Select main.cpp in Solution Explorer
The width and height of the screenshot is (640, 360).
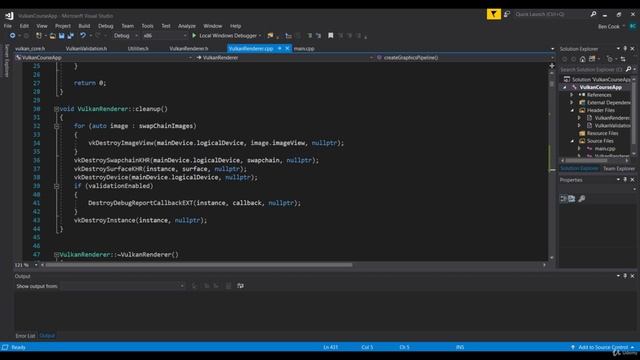coord(605,149)
